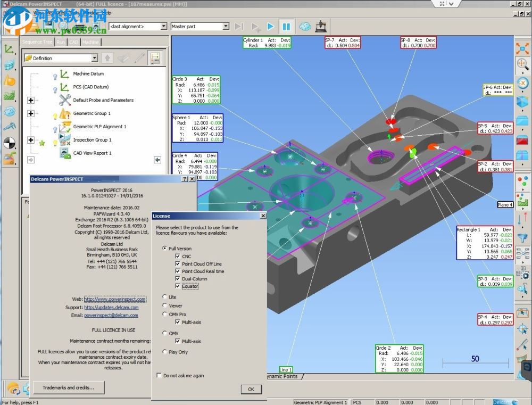Click the funnel filter icon in right toolbar
Image resolution: width=532 pixels, height=405 pixels.
[x=522, y=238]
